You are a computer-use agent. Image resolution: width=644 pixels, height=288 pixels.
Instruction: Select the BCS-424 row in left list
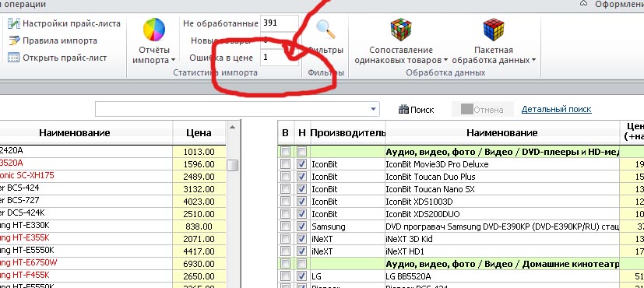[x=86, y=188]
